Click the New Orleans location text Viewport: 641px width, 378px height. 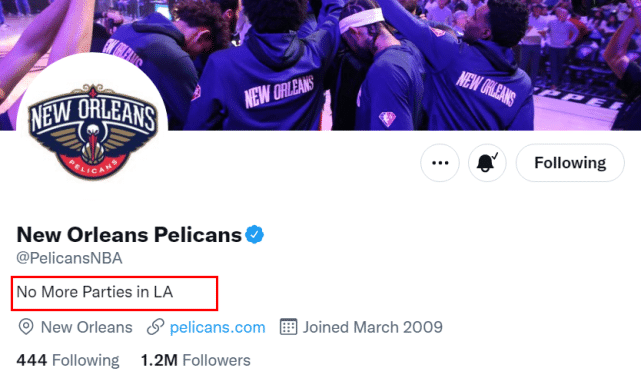click(87, 327)
